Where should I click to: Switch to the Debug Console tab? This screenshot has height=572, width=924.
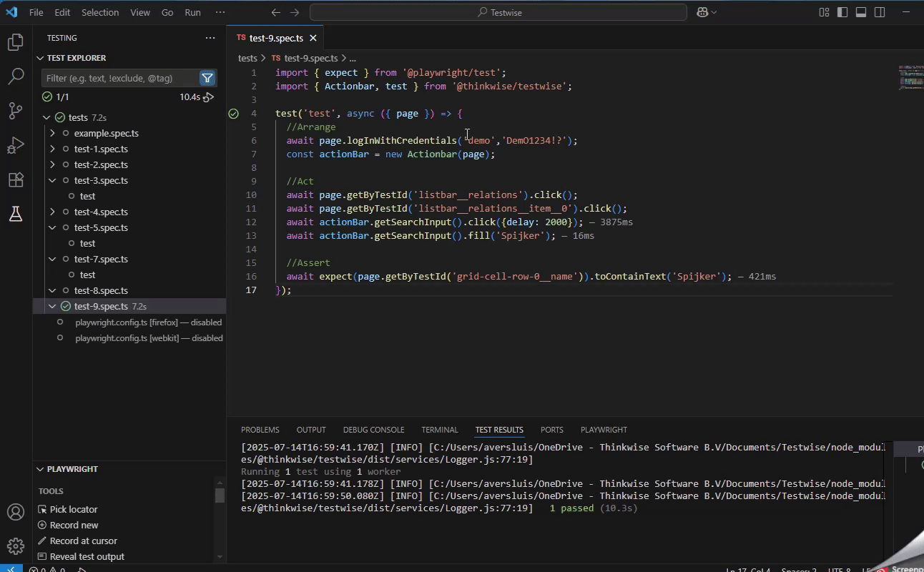[x=373, y=430]
